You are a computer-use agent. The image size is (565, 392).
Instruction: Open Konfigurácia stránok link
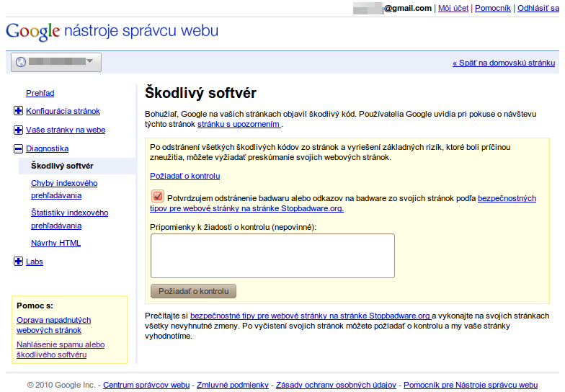[x=63, y=111]
